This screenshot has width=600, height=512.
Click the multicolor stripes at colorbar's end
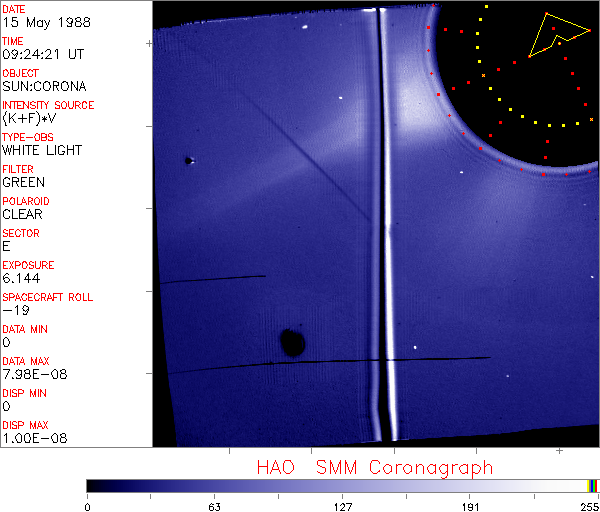[592, 486]
